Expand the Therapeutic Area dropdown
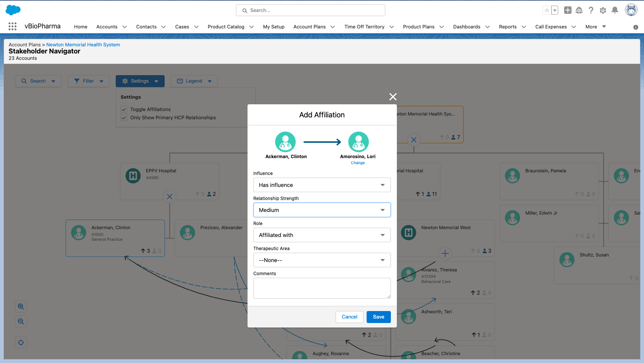Viewport: 644px width, 363px height. point(322,260)
